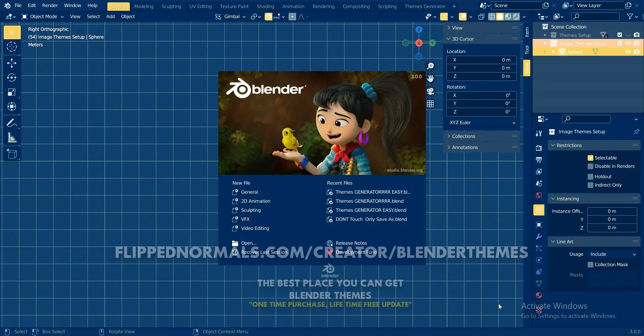Image resolution: width=644 pixels, height=336 pixels.
Task: Click the viewport zoom magnifier icon
Action: tap(430, 66)
